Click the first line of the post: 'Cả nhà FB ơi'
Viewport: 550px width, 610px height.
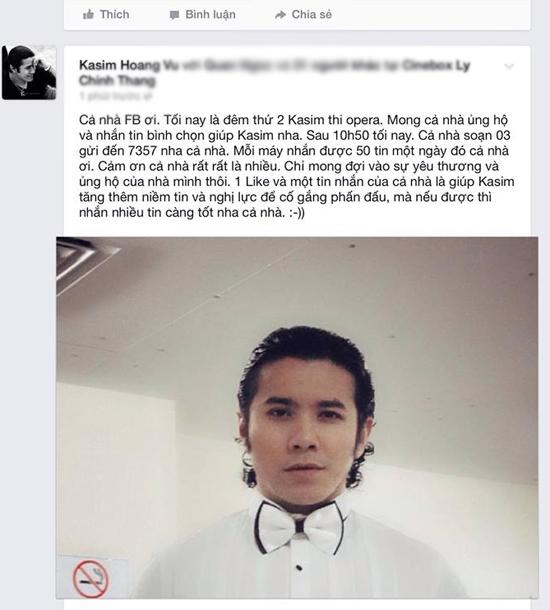tap(119, 120)
